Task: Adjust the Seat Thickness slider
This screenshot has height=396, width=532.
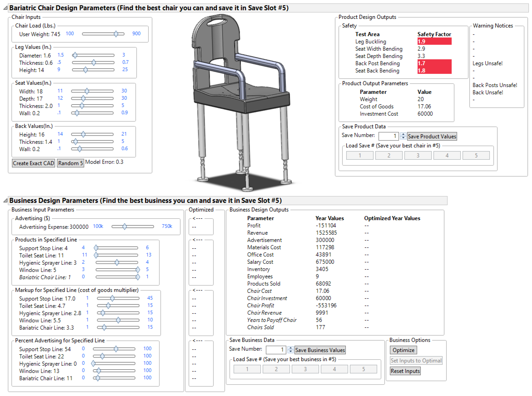Action: click(x=93, y=105)
